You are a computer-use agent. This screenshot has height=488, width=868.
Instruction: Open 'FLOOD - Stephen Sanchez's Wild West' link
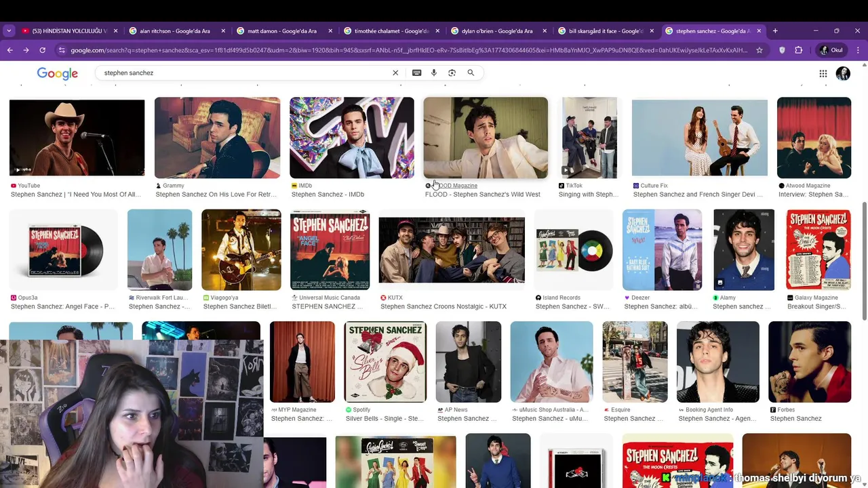coord(483,195)
